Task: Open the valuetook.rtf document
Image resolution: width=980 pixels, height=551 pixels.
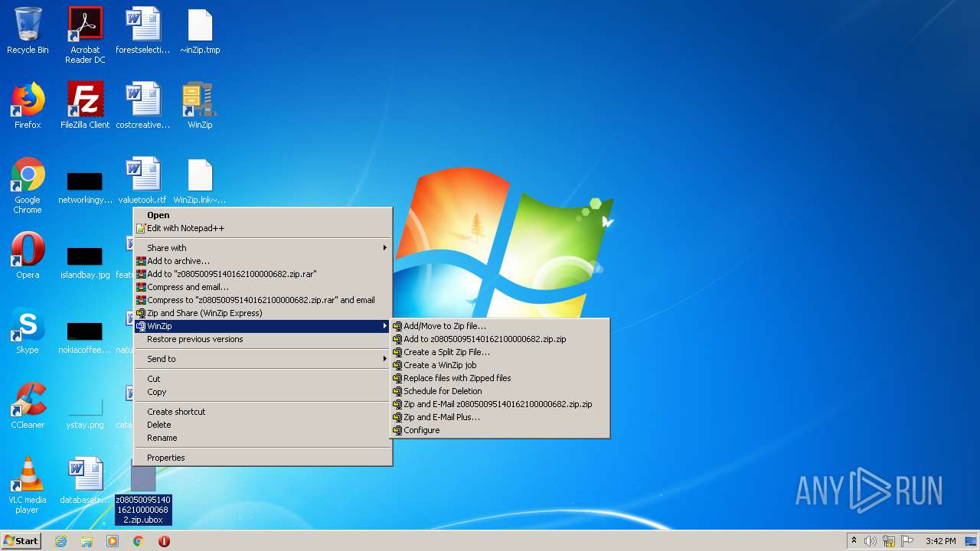Action: click(143, 181)
